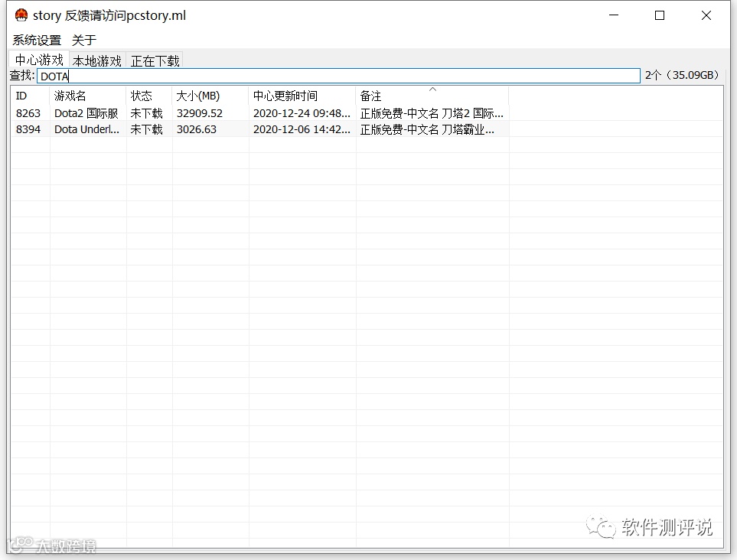This screenshot has width=737, height=560.
Task: Click the result count 2个（35.09GB）
Action: [x=682, y=75]
